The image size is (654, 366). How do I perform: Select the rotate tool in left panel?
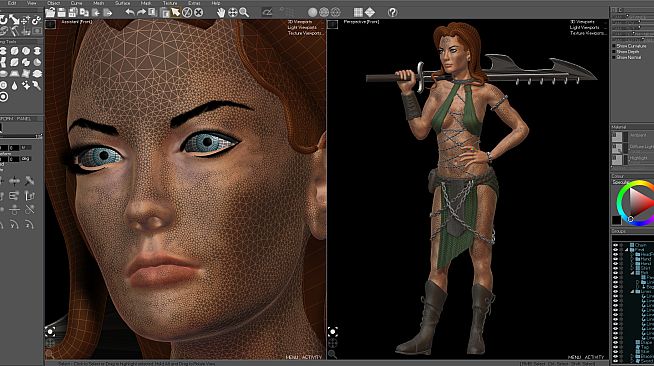pos(3,20)
